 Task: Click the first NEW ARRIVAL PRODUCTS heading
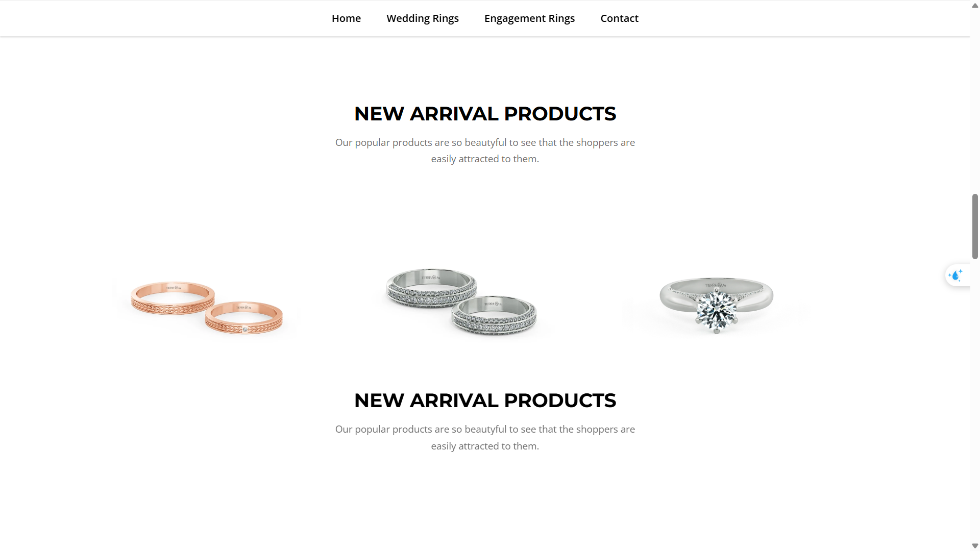point(485,114)
